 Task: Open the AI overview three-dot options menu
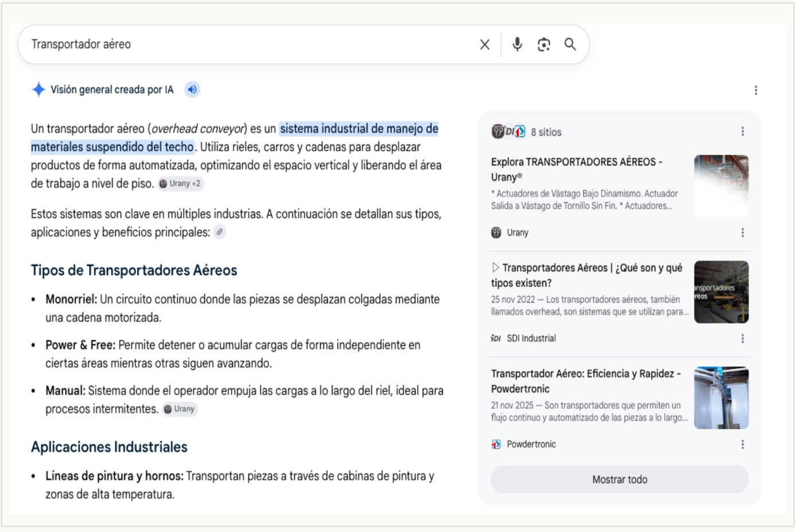pyautogui.click(x=756, y=90)
